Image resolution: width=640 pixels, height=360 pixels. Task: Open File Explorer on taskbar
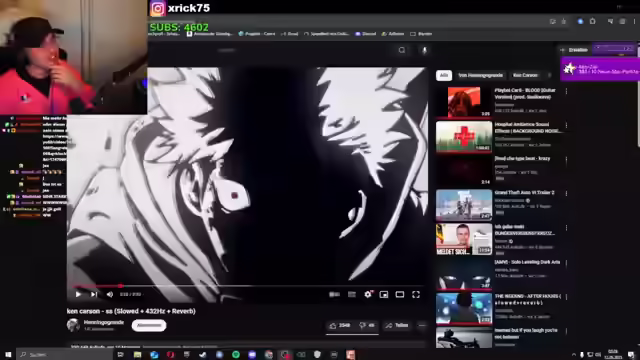point(137,354)
